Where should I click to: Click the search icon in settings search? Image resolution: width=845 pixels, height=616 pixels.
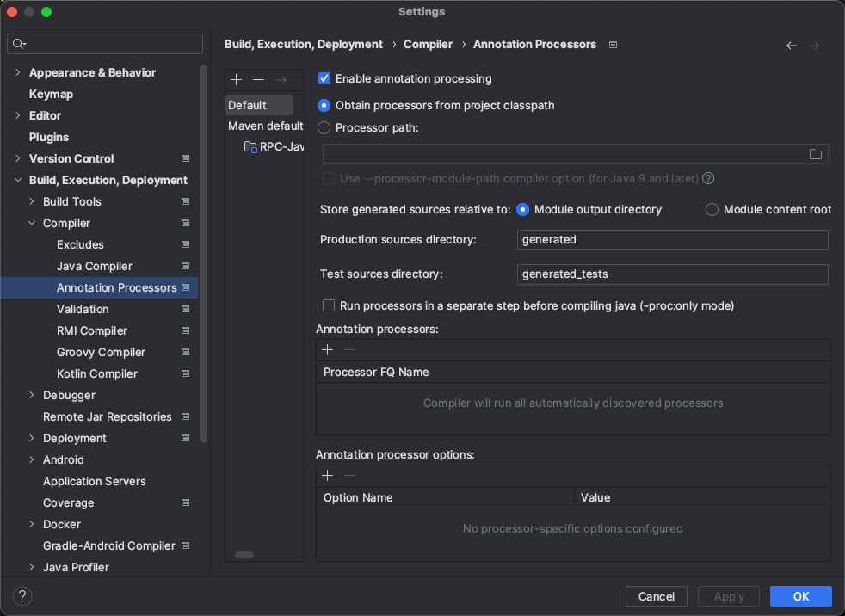pyautogui.click(x=19, y=44)
